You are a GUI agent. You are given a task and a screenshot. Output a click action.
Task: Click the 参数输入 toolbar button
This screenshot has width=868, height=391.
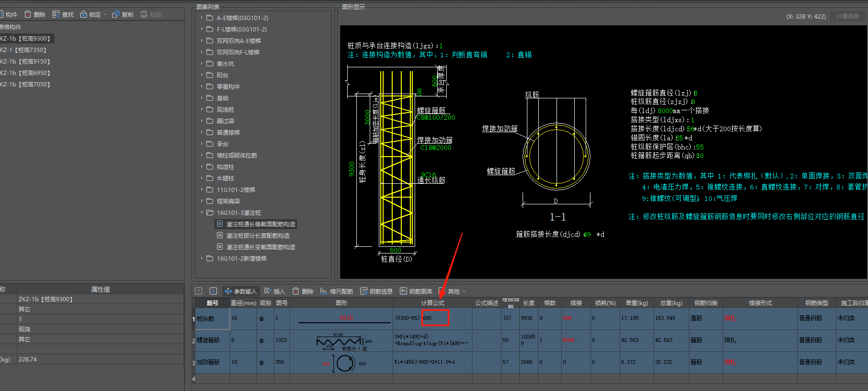coord(240,291)
